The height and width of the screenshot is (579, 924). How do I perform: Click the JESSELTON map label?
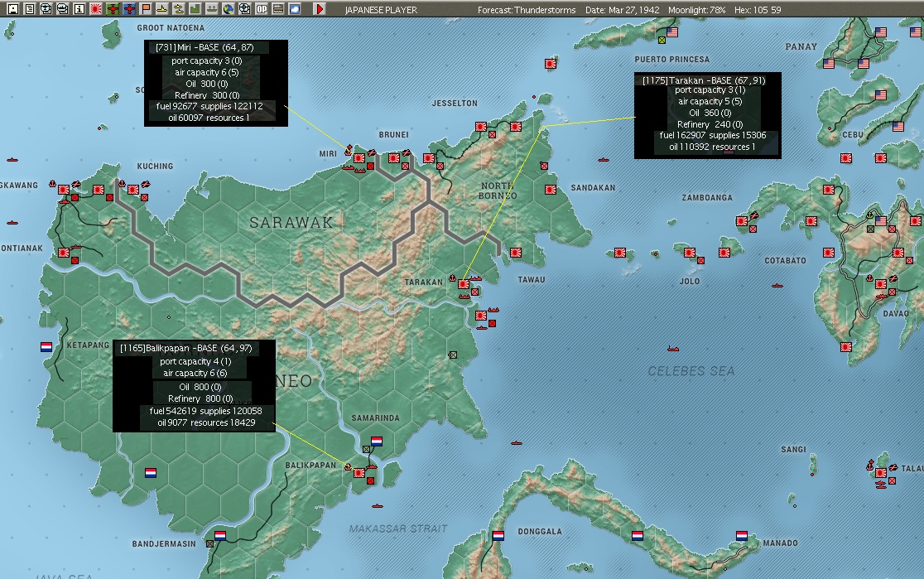[x=455, y=104]
